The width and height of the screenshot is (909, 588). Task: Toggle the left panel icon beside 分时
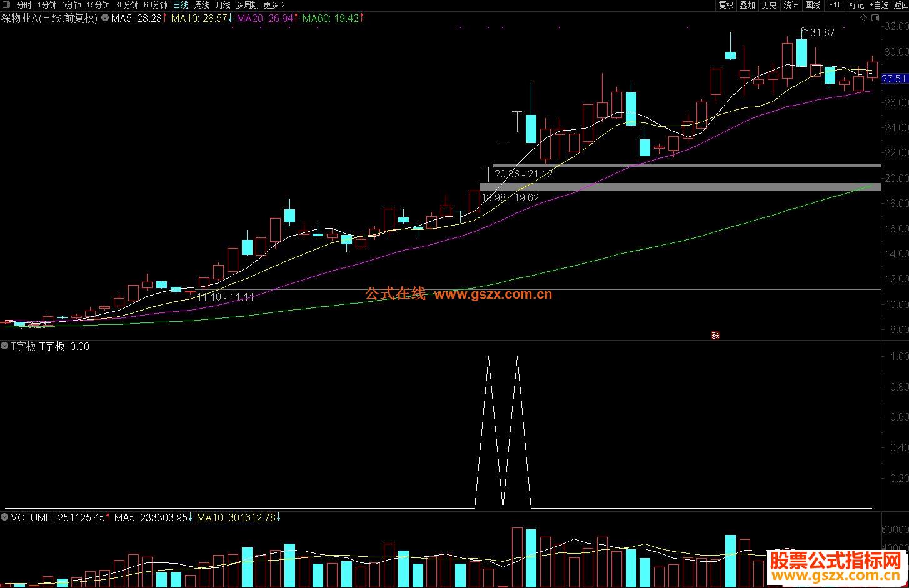pyautogui.click(x=6, y=5)
